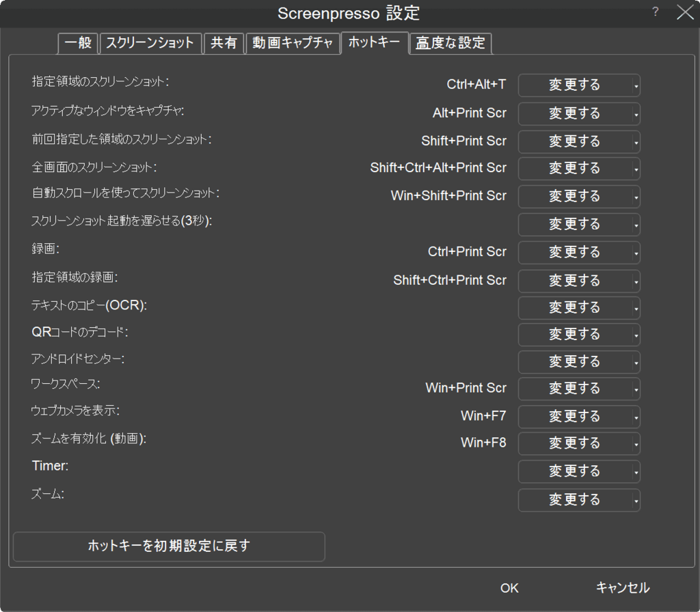This screenshot has height=612, width=700.
Task: Click the Win+Print Scr hotkey text
Action: (x=466, y=388)
